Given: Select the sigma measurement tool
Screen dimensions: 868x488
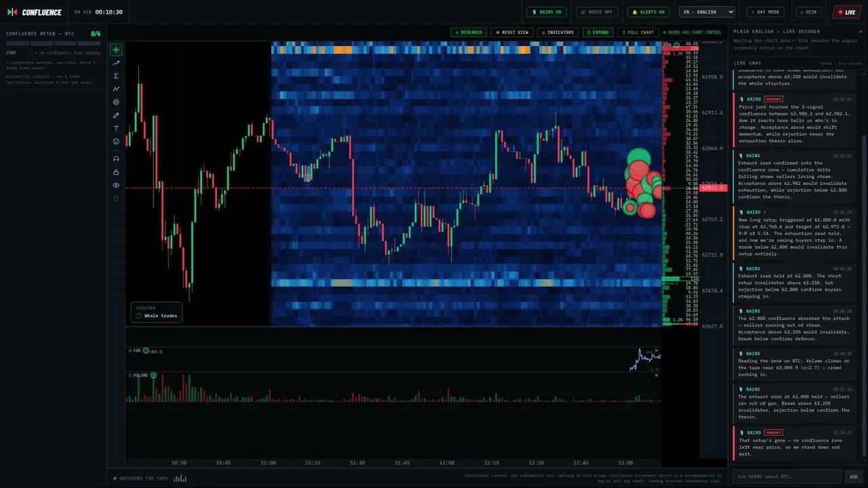Looking at the screenshot, I should (x=116, y=76).
